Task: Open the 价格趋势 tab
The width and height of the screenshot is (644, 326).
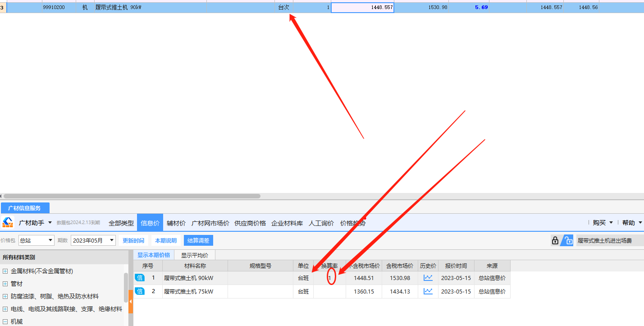Action: click(353, 223)
